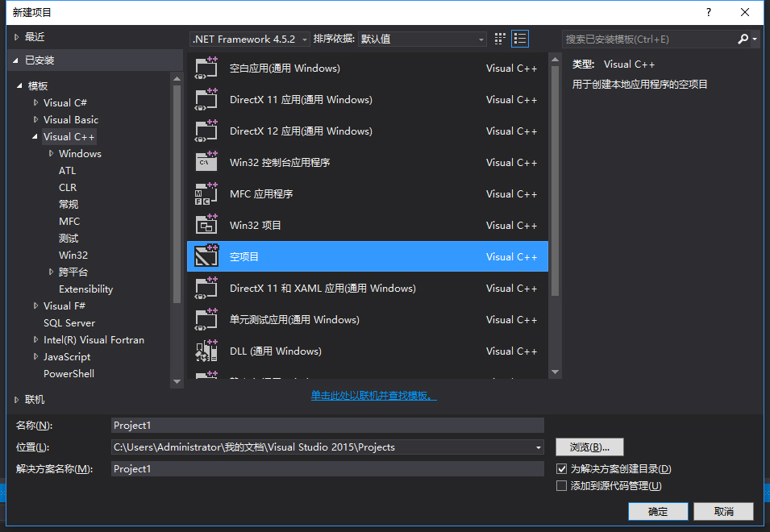770x532 pixels.
Task: Open the 排序依据 默认值 dropdown
Action: pyautogui.click(x=422, y=39)
